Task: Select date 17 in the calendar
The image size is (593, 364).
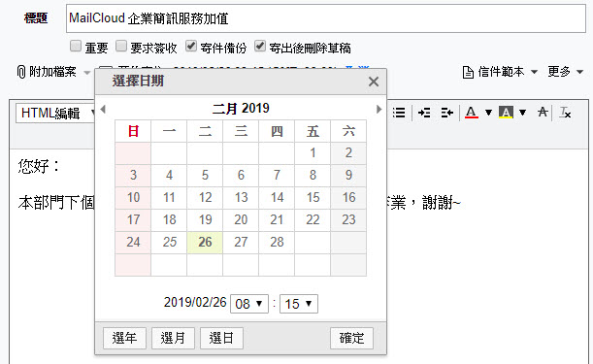Action: click(x=133, y=219)
